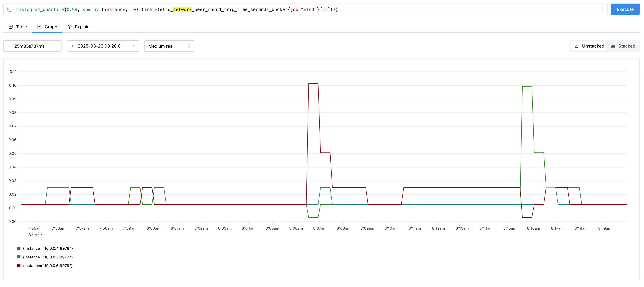
Task: Switch chart to Unstacked mode
Action: (589, 46)
